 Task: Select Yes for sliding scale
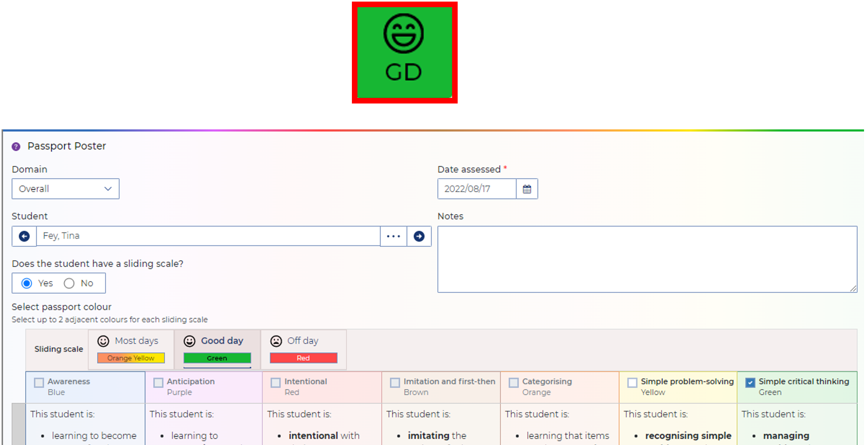pos(27,283)
